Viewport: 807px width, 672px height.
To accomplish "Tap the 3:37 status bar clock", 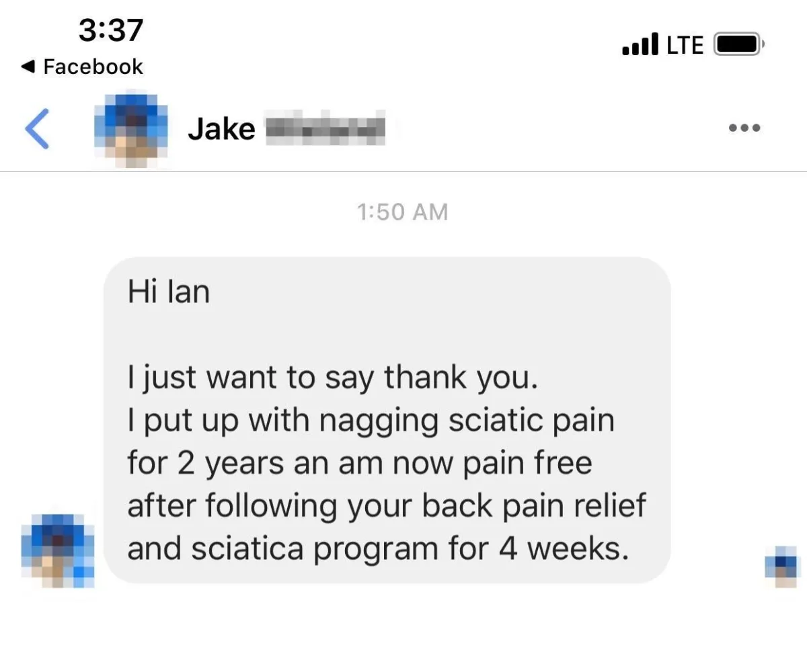I will (x=111, y=31).
